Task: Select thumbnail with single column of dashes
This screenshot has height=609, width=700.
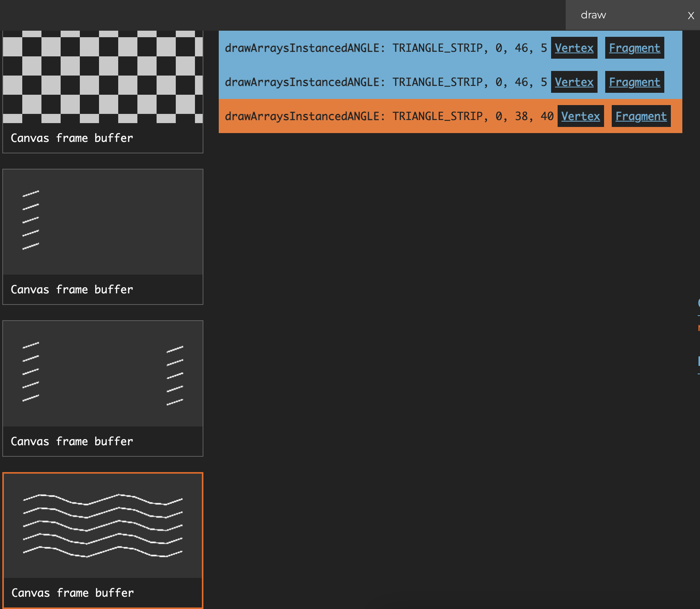Action: click(103, 222)
